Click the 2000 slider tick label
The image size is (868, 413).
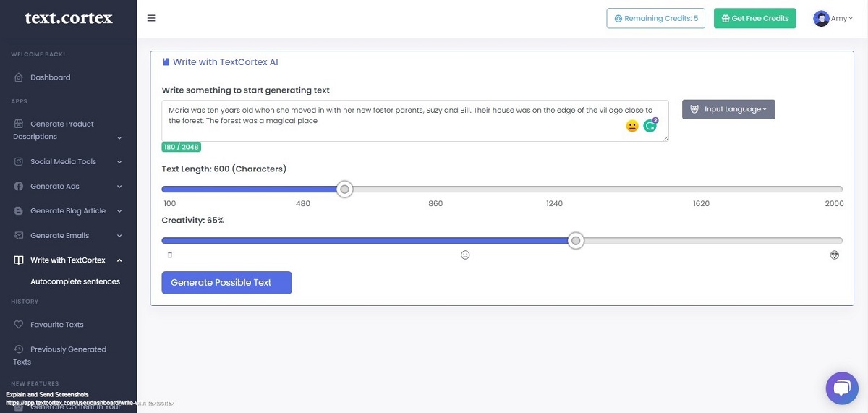834,203
